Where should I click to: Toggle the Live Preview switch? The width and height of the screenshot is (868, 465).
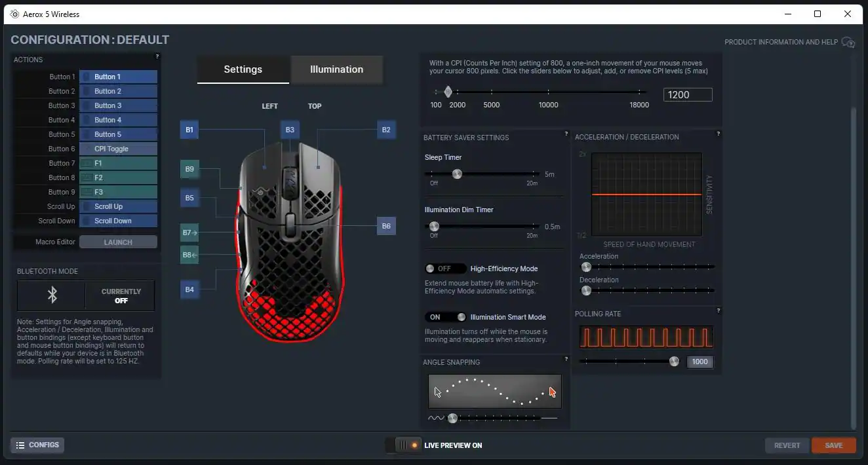pos(403,445)
